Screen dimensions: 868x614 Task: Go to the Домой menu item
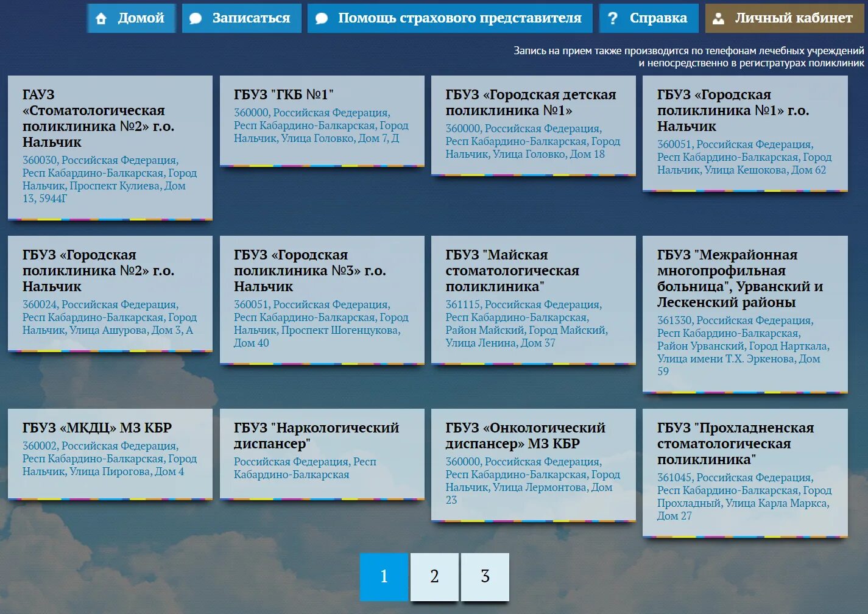(132, 18)
